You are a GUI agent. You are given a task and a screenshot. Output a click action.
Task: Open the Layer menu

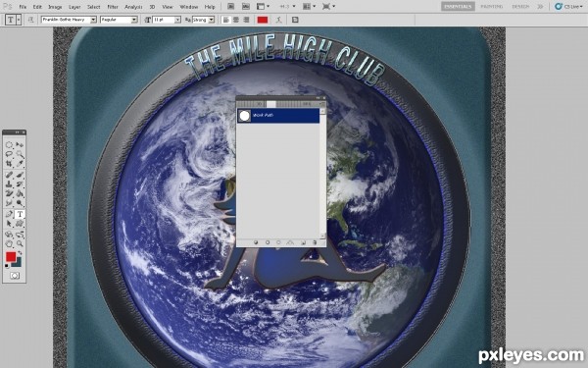(x=74, y=7)
